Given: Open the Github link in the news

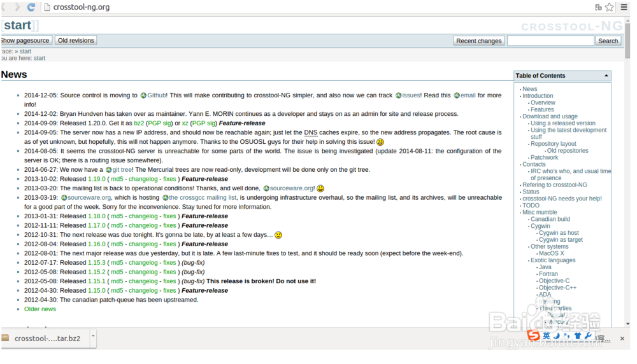Looking at the screenshot, I should 156,95.
